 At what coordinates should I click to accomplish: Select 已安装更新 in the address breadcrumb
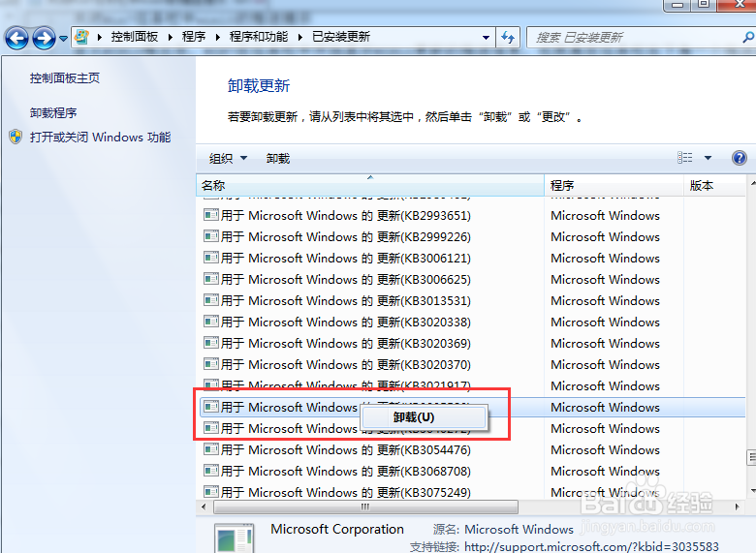click(341, 37)
